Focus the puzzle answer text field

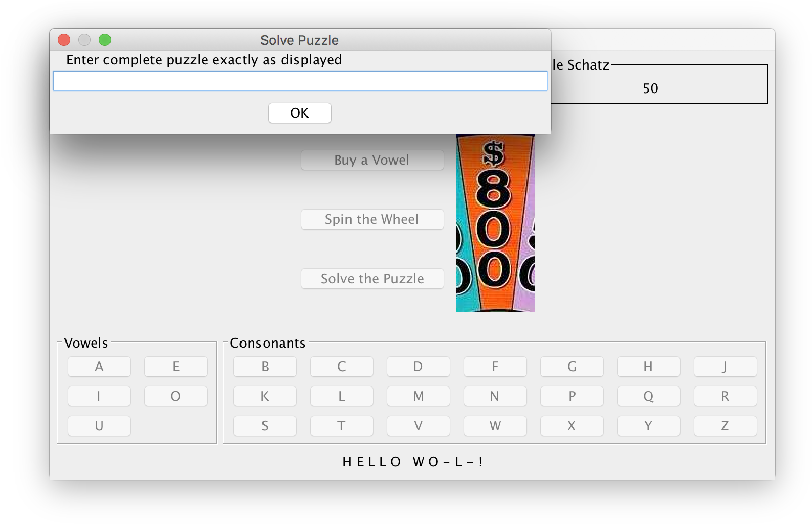tap(300, 81)
